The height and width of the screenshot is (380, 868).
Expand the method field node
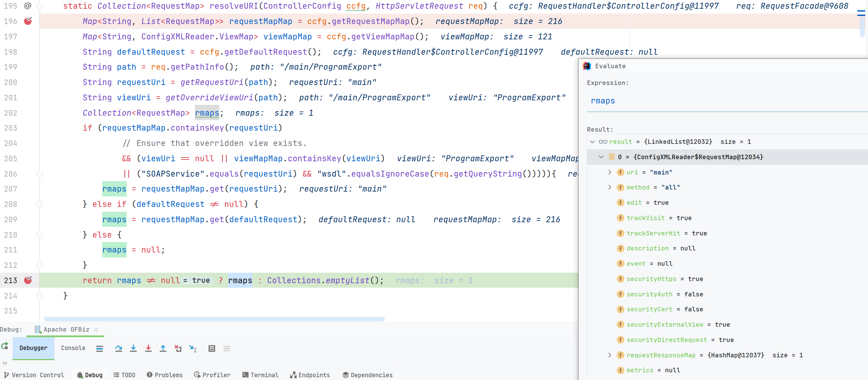pyautogui.click(x=610, y=187)
